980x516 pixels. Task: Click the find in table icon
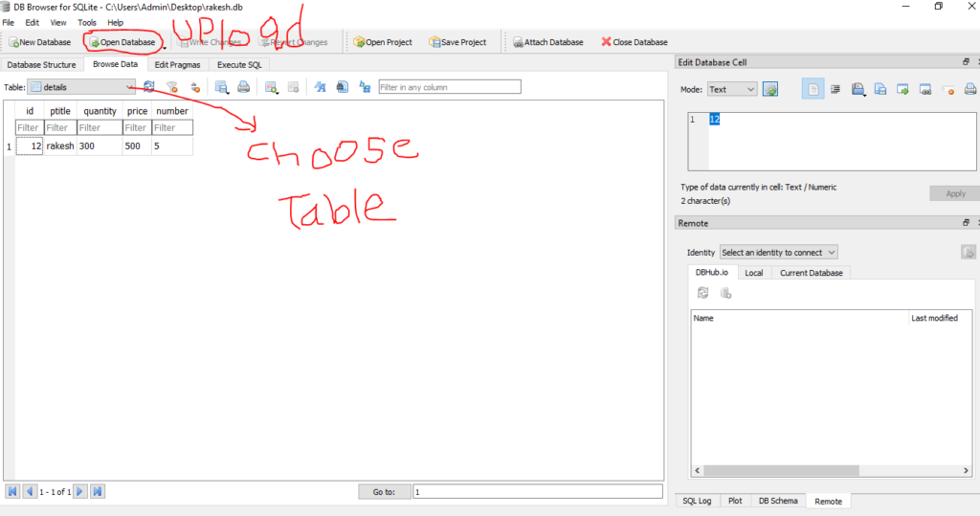coord(342,87)
